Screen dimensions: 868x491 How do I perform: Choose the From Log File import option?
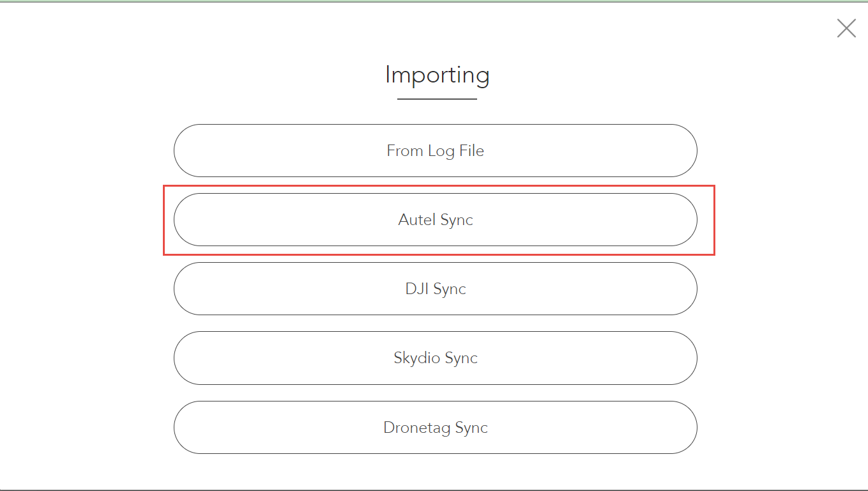click(x=435, y=151)
